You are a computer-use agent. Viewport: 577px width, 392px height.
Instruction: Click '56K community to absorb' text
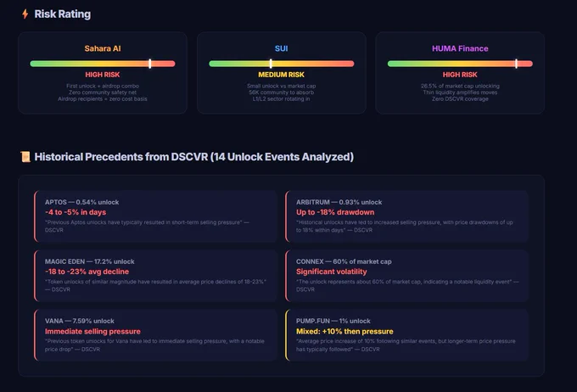click(282, 92)
